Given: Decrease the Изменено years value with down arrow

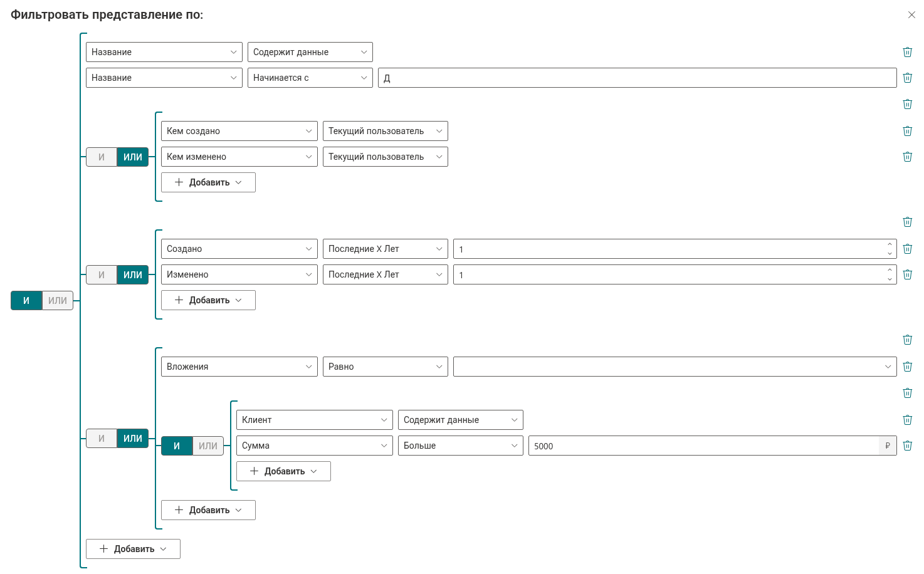Looking at the screenshot, I should (x=890, y=279).
